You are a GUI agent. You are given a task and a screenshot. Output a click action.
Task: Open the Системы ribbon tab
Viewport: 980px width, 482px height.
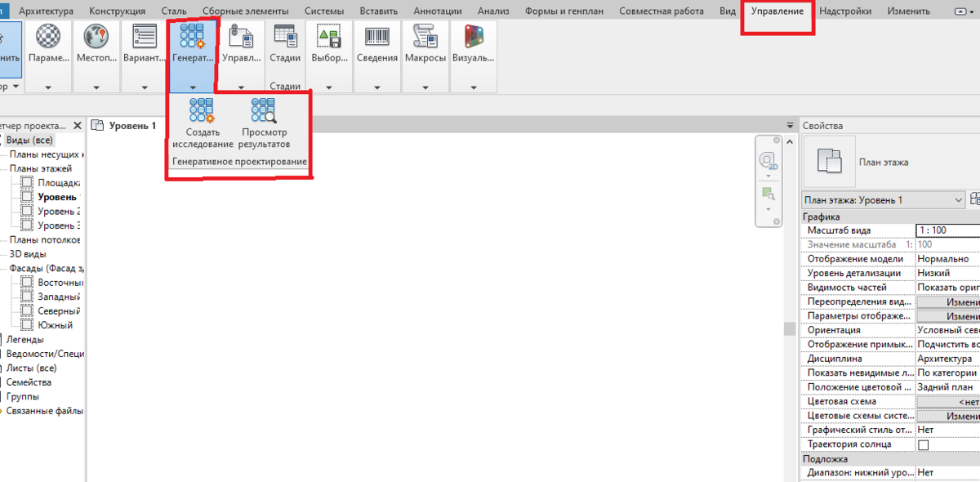324,11
